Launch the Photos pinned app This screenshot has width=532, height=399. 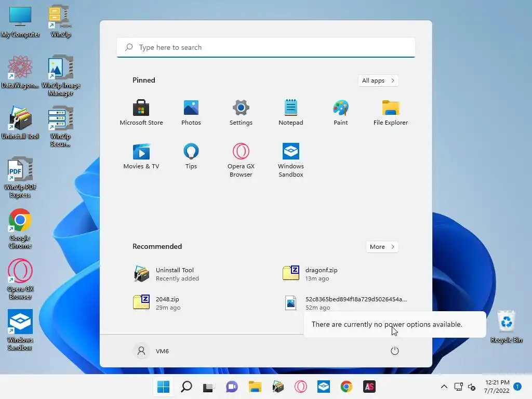click(x=191, y=113)
